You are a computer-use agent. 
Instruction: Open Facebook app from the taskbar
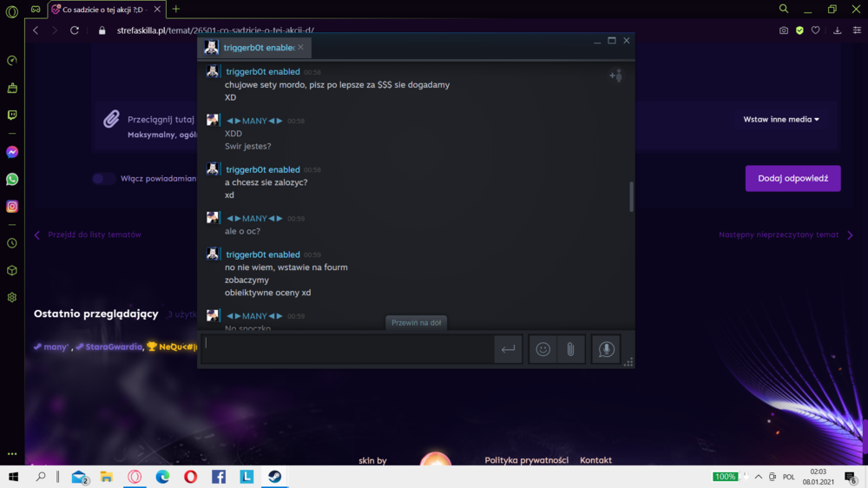218,477
